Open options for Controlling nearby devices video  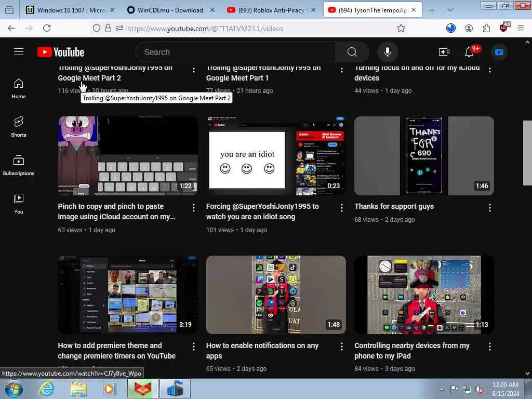pyautogui.click(x=489, y=347)
